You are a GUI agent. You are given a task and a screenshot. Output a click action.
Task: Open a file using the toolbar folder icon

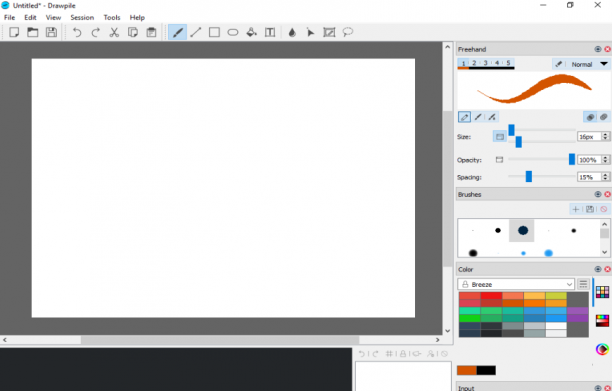click(x=33, y=32)
